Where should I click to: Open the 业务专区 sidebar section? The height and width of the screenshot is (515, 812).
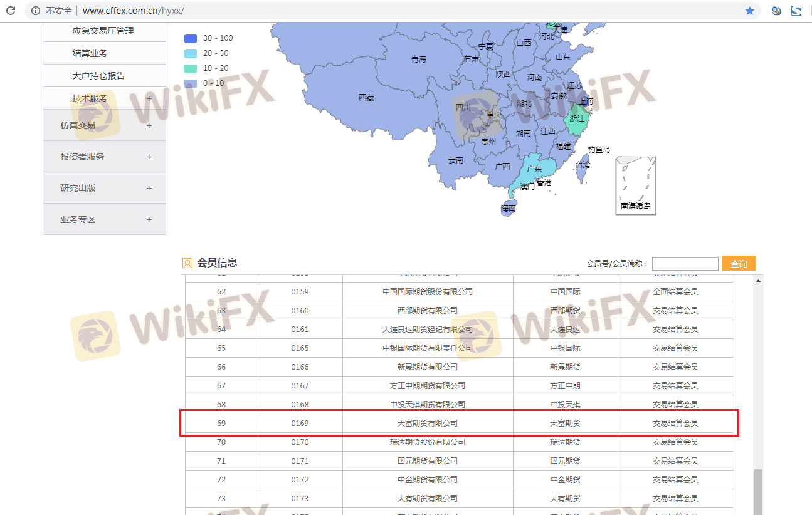(x=104, y=219)
